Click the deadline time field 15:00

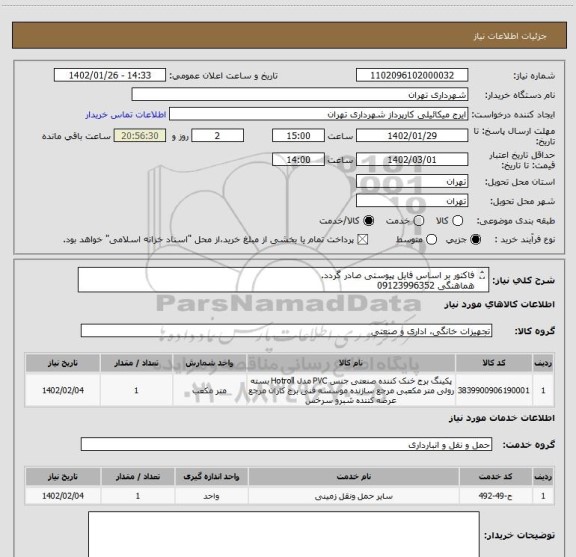pyautogui.click(x=298, y=136)
